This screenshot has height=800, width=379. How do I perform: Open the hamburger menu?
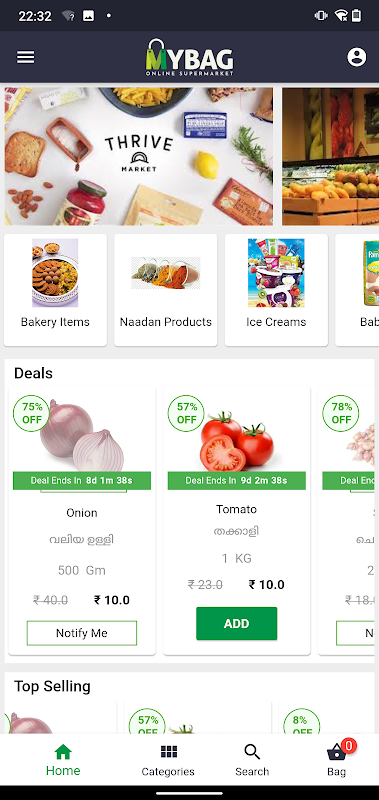click(26, 57)
